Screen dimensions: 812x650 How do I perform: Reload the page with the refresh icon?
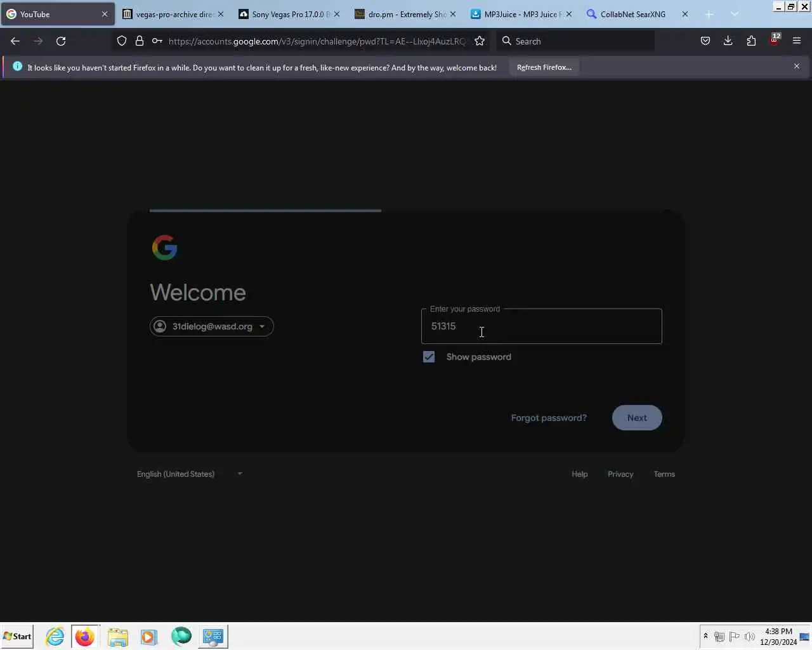coord(61,41)
